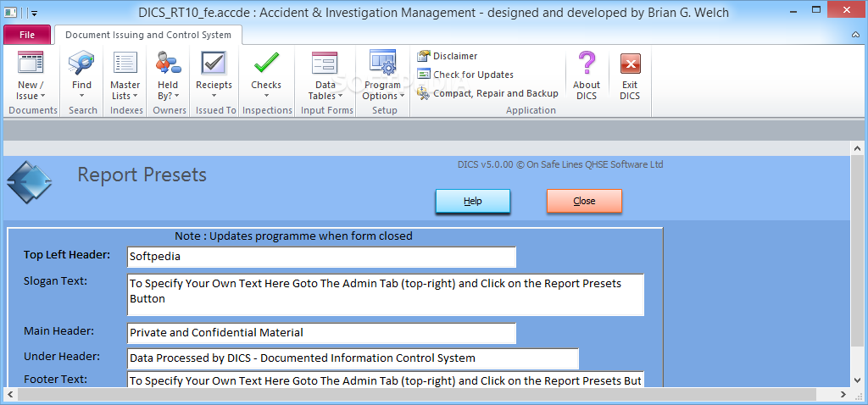868x405 pixels.
Task: Click the Access app icon in title bar
Action: tap(11, 12)
